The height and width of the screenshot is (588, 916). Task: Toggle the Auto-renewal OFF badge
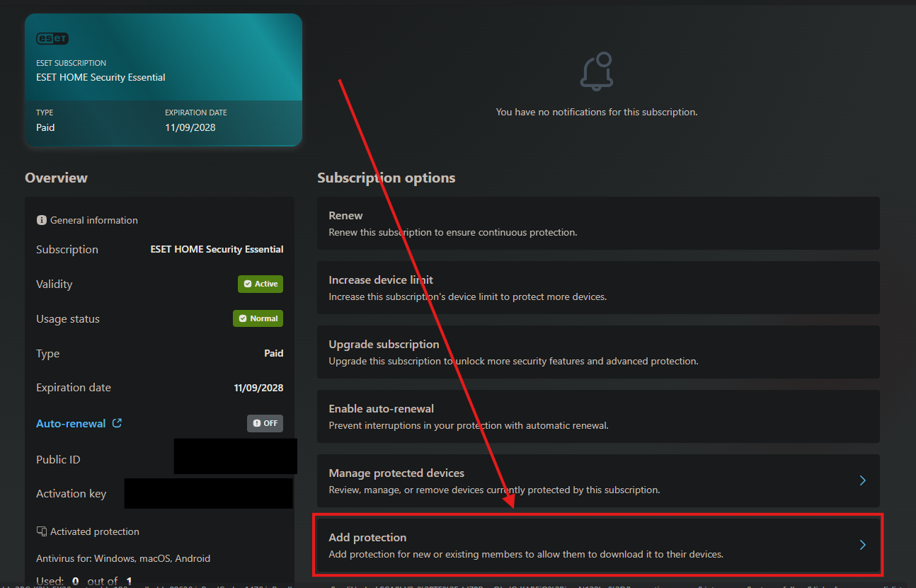265,423
